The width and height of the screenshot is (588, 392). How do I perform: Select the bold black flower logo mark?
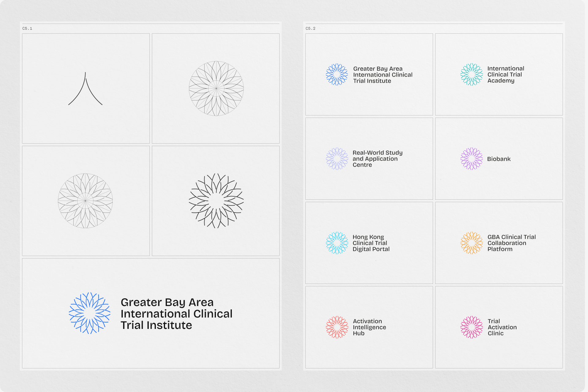click(x=216, y=201)
